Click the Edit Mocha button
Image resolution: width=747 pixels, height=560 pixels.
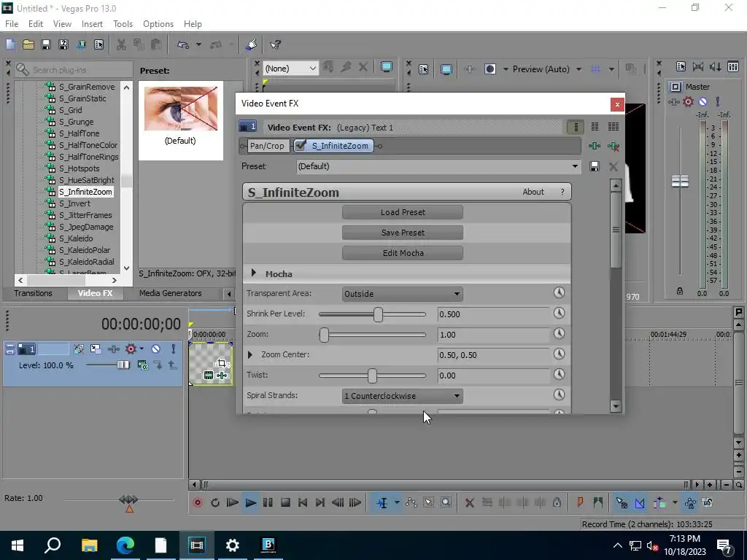(403, 253)
